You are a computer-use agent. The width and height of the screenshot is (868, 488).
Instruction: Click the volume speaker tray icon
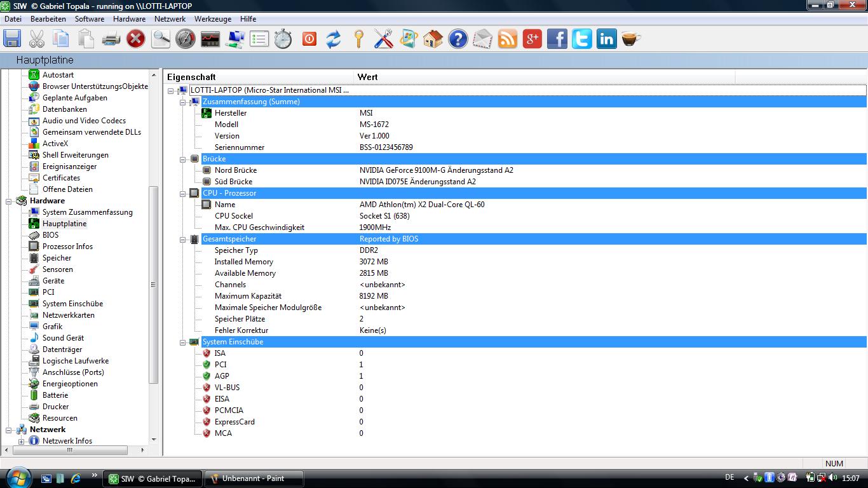[x=832, y=478]
